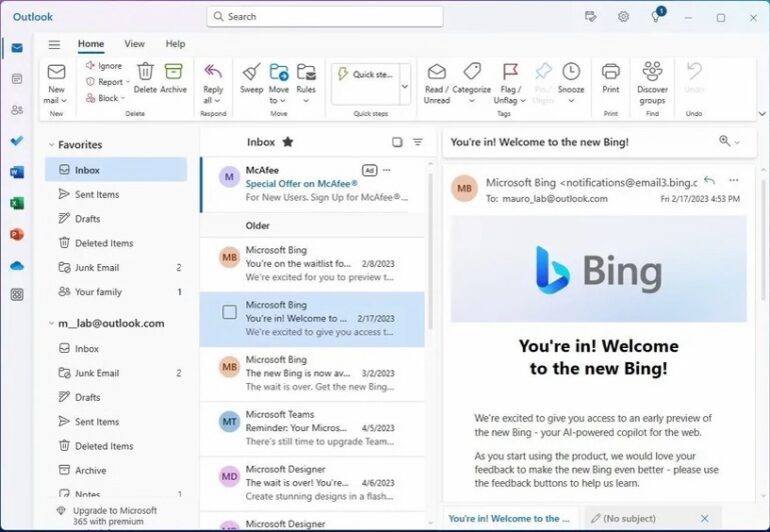Open zoom magnifier in reading pane

click(x=724, y=141)
